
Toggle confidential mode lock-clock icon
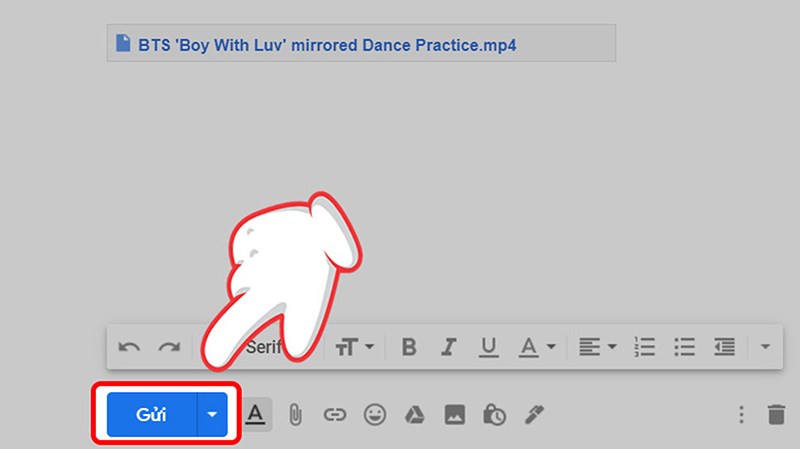(x=494, y=414)
